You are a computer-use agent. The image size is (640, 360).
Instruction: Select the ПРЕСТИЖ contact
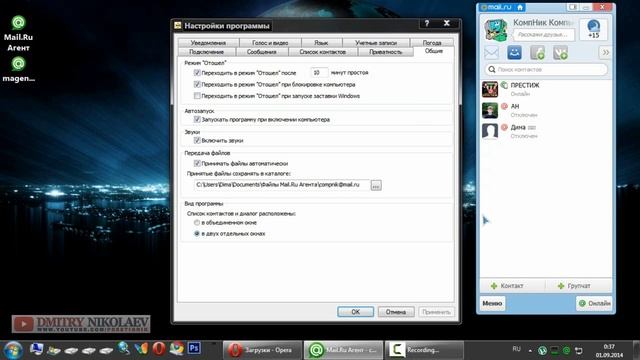[546, 89]
